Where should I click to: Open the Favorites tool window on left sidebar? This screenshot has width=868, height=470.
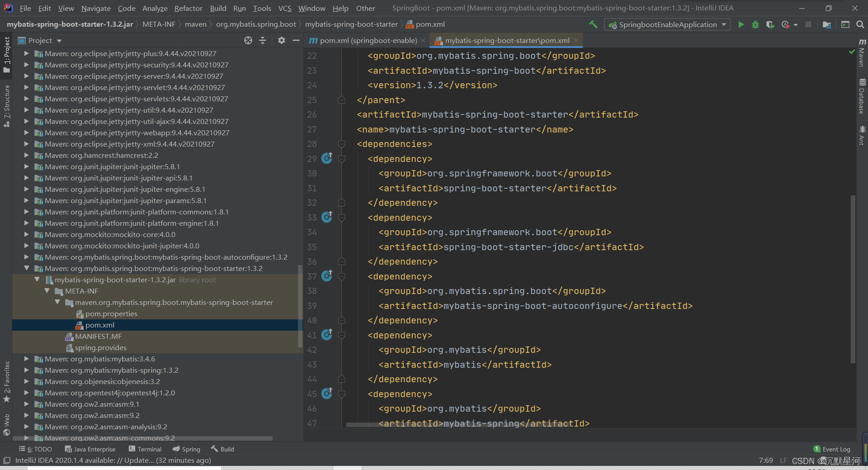(x=6, y=382)
